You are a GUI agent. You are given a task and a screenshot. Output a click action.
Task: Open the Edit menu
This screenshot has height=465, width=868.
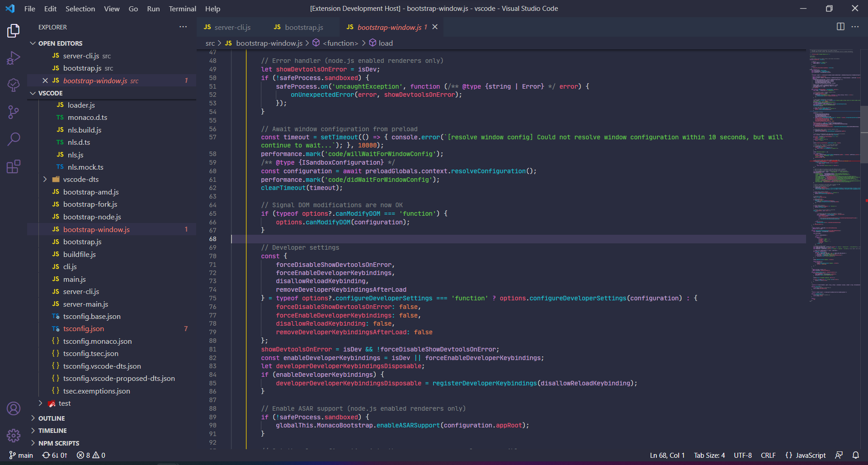point(50,9)
